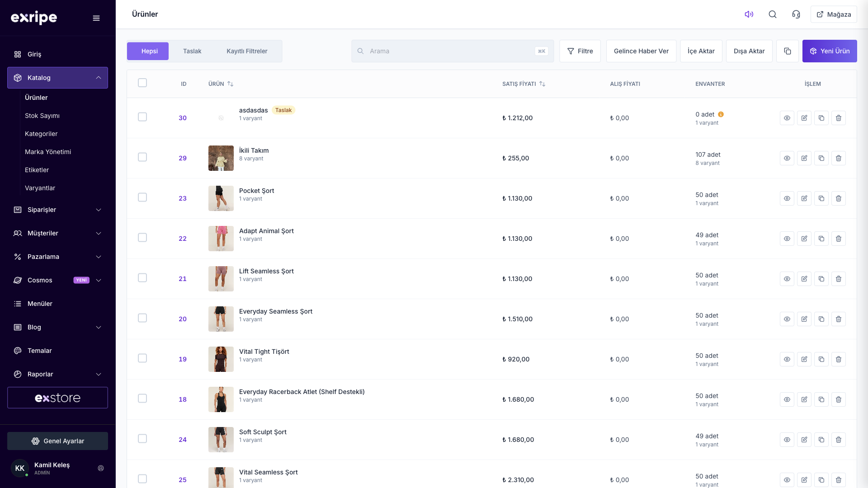This screenshot has height=488, width=868.
Task: View the İkili Takım product via eye icon
Action: [787, 158]
